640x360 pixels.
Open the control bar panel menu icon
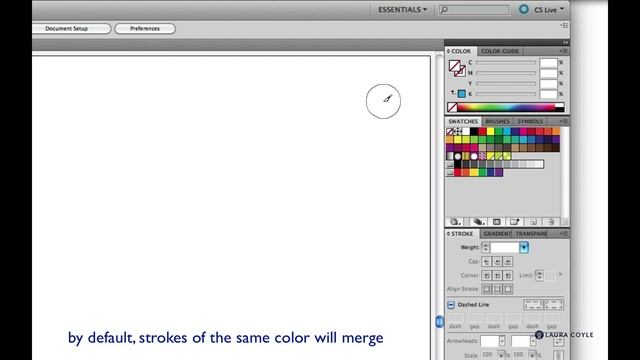pyautogui.click(x=564, y=25)
